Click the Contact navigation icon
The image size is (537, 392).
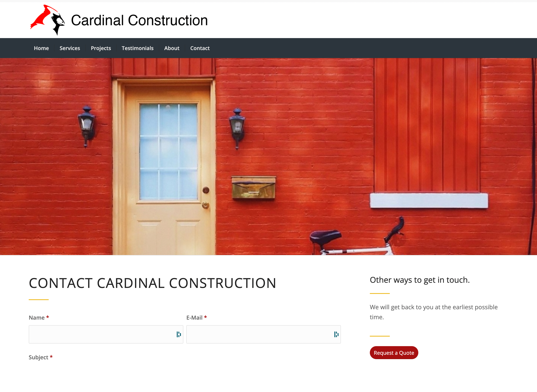(200, 48)
